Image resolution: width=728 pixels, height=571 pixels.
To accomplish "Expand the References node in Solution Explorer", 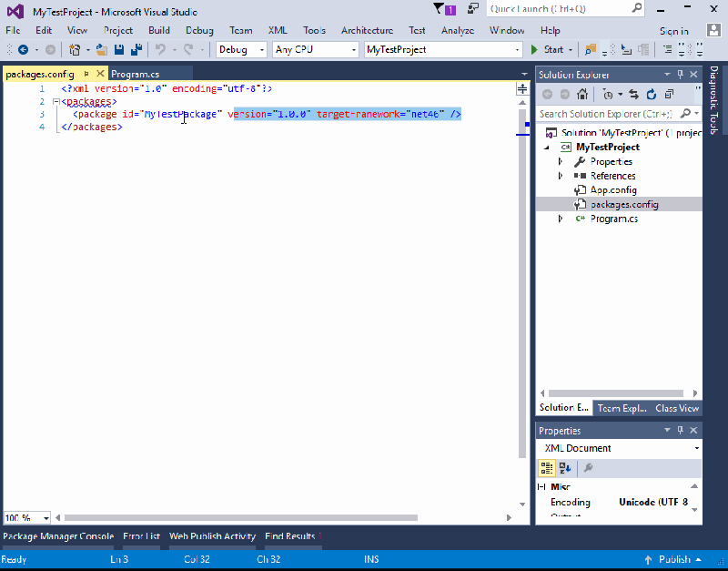I will (x=561, y=175).
